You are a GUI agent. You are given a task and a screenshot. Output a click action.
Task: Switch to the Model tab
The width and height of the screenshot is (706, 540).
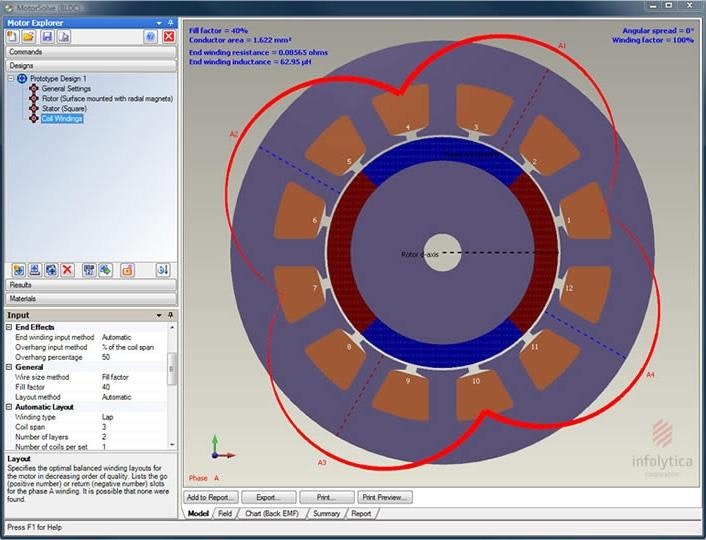[198, 513]
